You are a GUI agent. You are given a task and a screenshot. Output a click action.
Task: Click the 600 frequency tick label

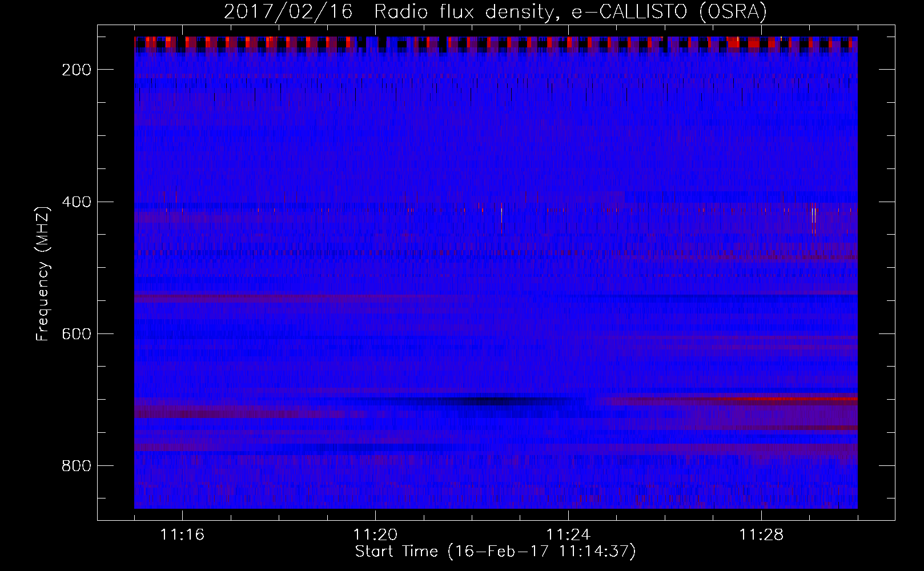[77, 333]
